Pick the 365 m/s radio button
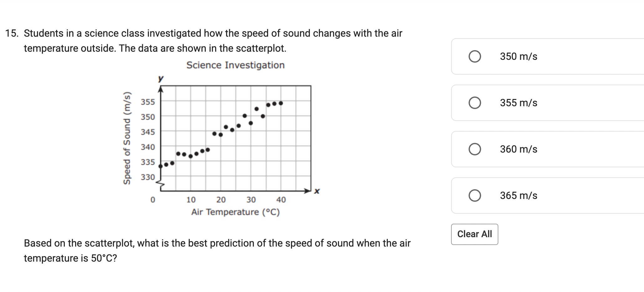This screenshot has width=644, height=292. point(475,196)
